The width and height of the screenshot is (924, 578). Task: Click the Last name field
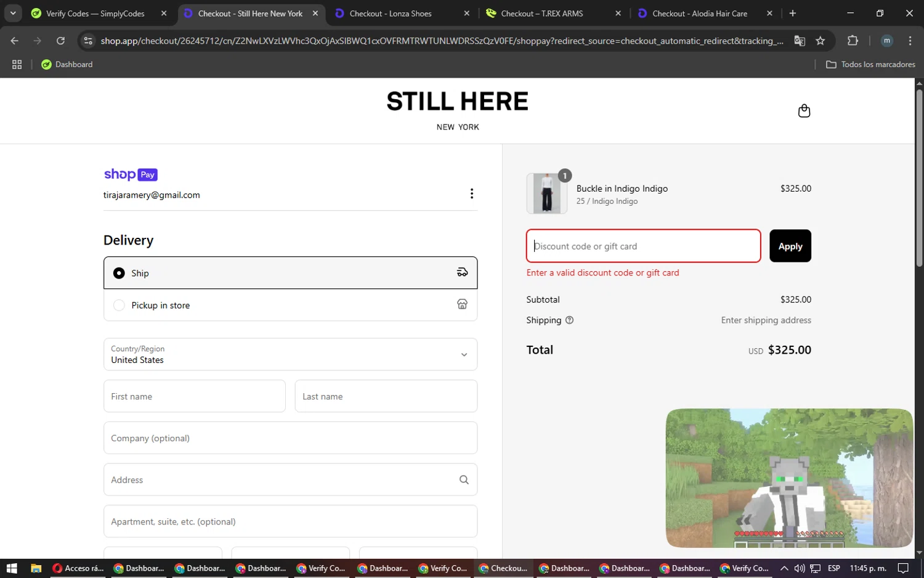click(x=386, y=396)
